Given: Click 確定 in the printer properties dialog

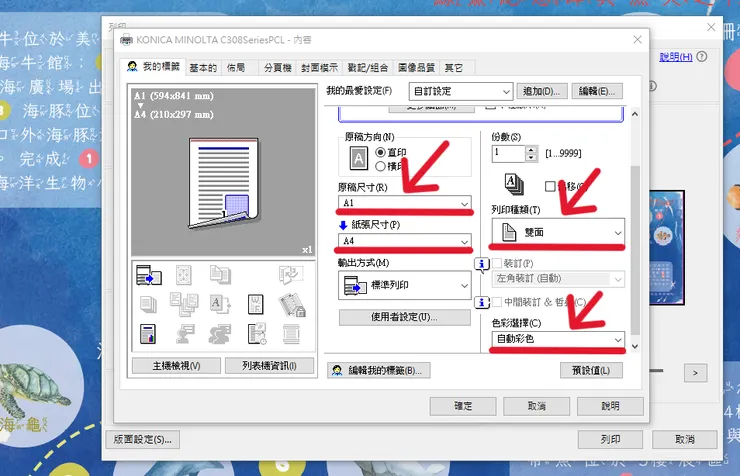Looking at the screenshot, I should tap(463, 406).
